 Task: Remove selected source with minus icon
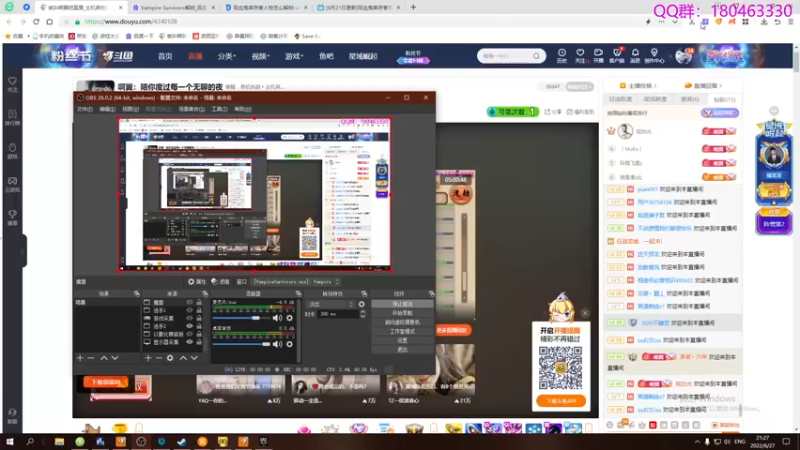(159, 358)
